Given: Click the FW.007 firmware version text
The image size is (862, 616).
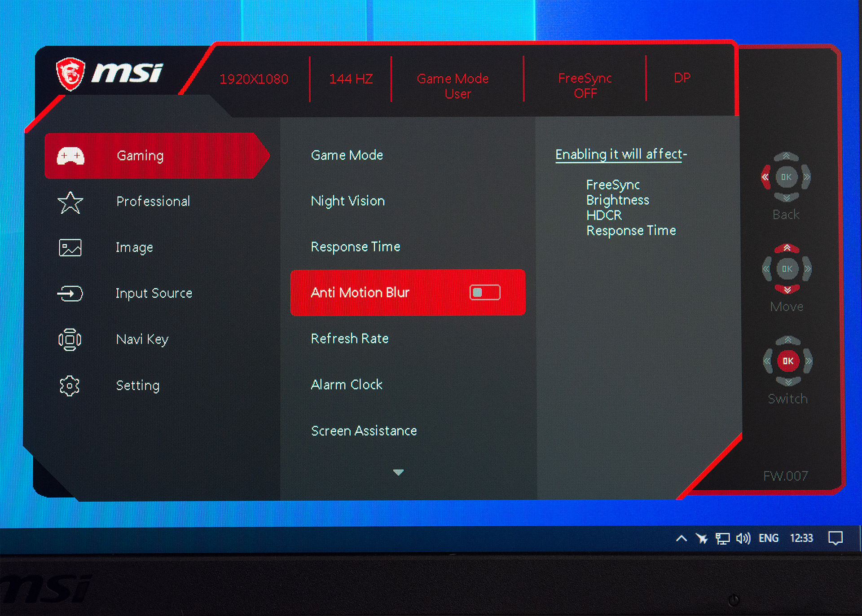Looking at the screenshot, I should [786, 476].
